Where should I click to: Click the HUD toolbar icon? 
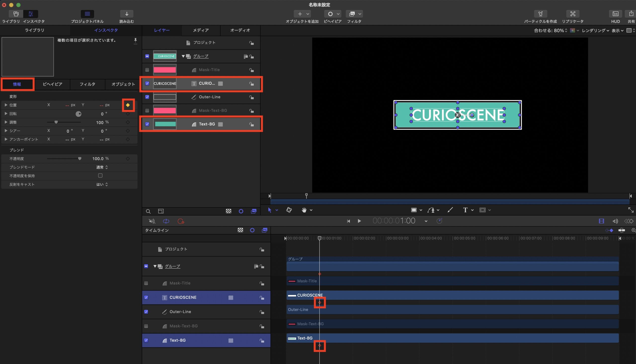(x=615, y=14)
